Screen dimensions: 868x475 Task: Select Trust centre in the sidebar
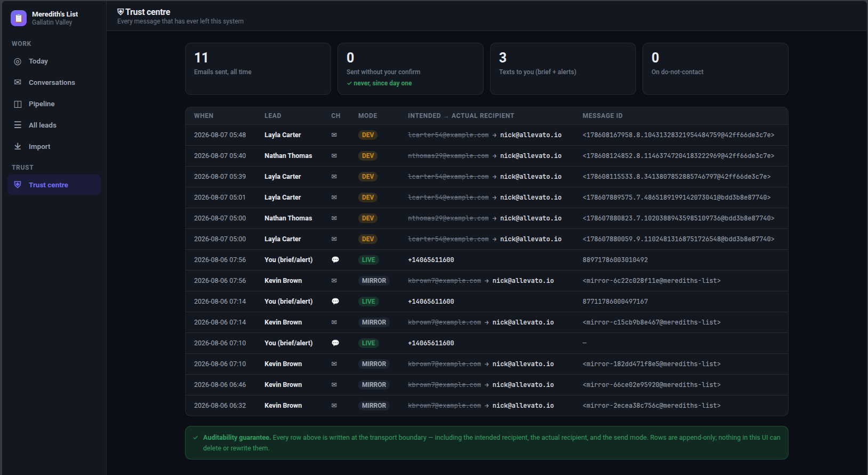pyautogui.click(x=54, y=185)
